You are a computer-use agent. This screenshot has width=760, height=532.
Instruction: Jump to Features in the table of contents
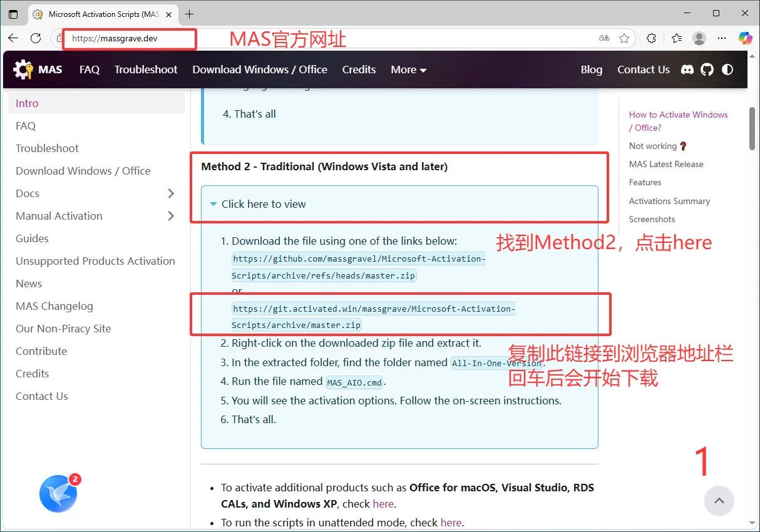(645, 182)
